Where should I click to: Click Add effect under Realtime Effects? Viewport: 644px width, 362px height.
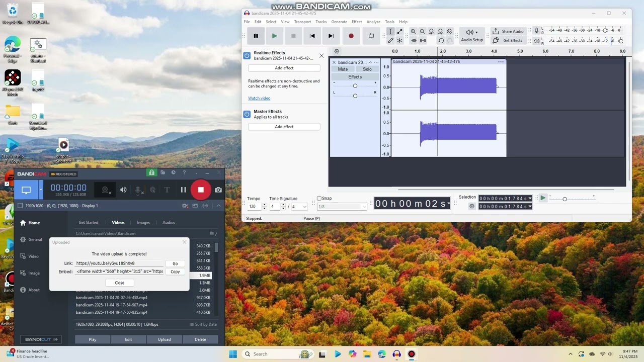point(284,68)
